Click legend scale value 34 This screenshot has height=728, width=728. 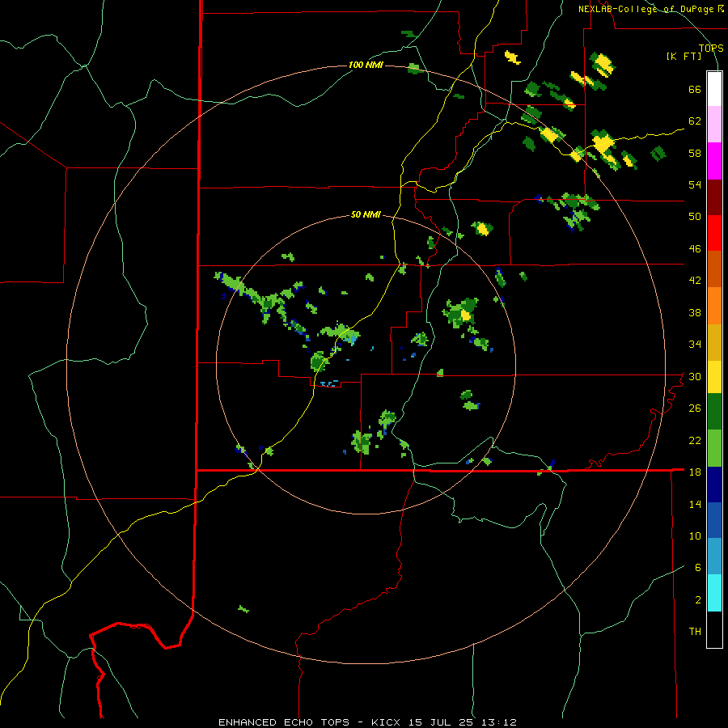tap(695, 345)
